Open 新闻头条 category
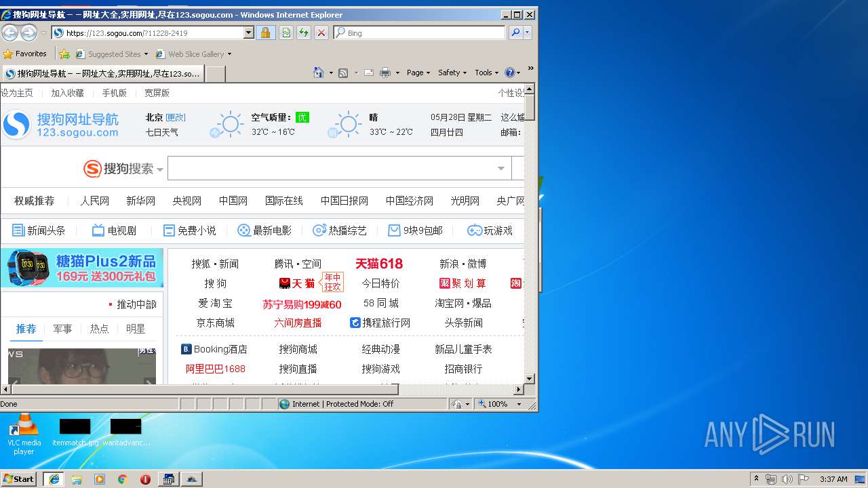Image resolution: width=868 pixels, height=488 pixels. pos(39,230)
